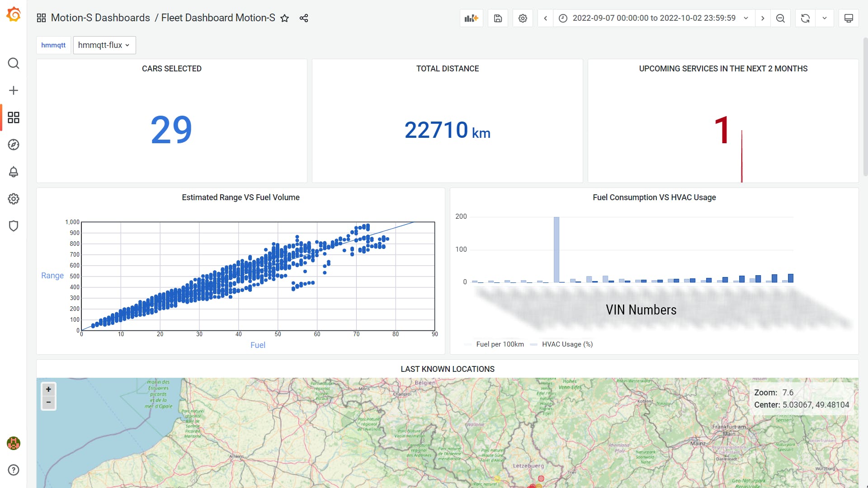
Task: Click the Add panel icon
Action: (x=471, y=18)
